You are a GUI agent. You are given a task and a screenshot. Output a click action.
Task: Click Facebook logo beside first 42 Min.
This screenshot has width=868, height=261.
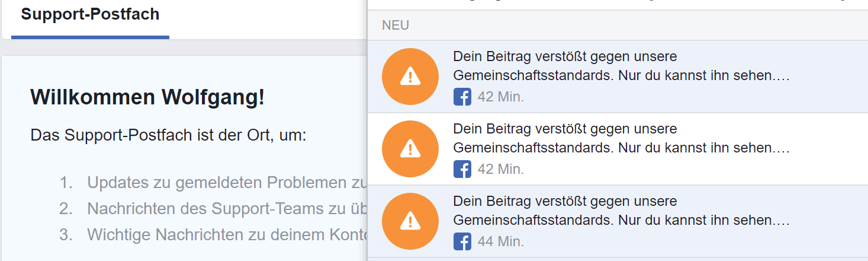pyautogui.click(x=462, y=97)
